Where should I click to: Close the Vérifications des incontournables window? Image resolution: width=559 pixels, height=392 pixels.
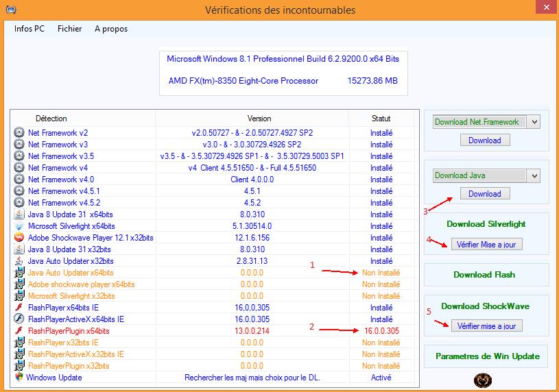click(547, 7)
